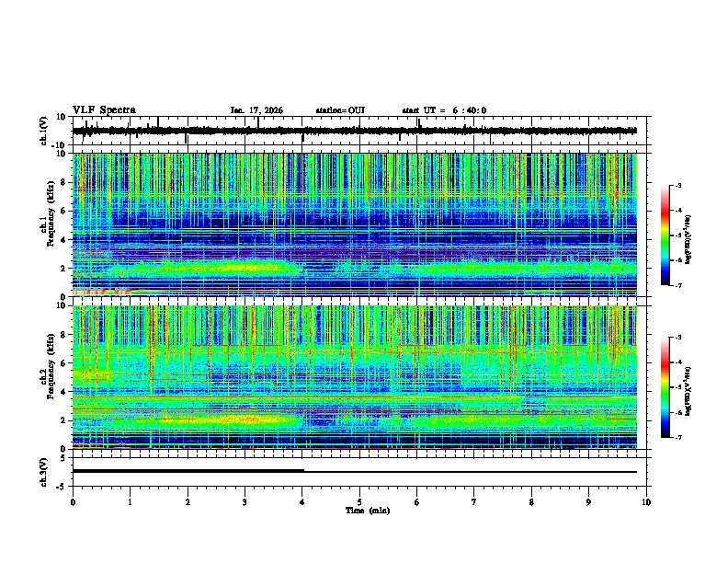Click ch.2 frequency axis "6" tick label
The image size is (728, 563).
click(64, 363)
